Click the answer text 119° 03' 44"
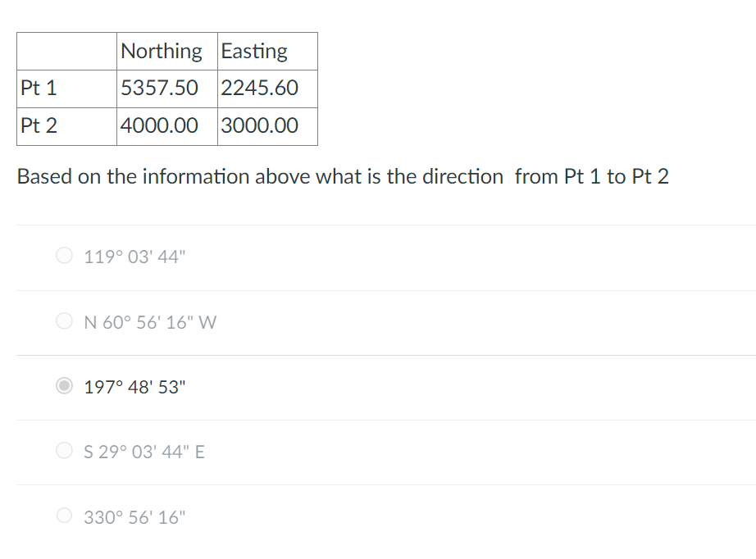Screen dimensions: 756x559 (x=134, y=257)
